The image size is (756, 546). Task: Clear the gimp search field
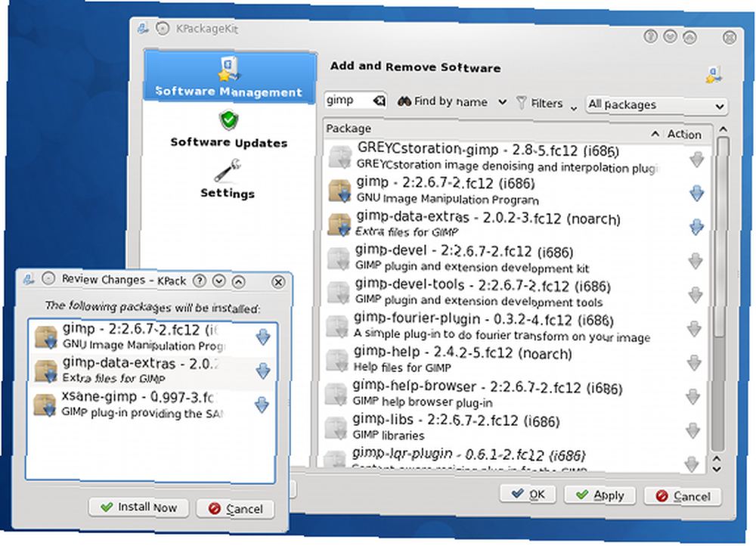(x=380, y=101)
